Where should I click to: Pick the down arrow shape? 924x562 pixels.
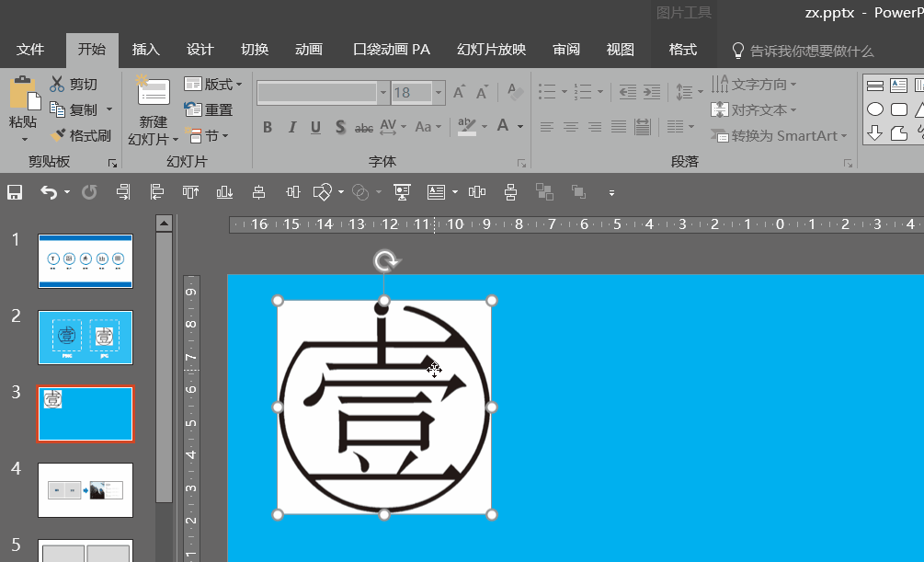875,133
